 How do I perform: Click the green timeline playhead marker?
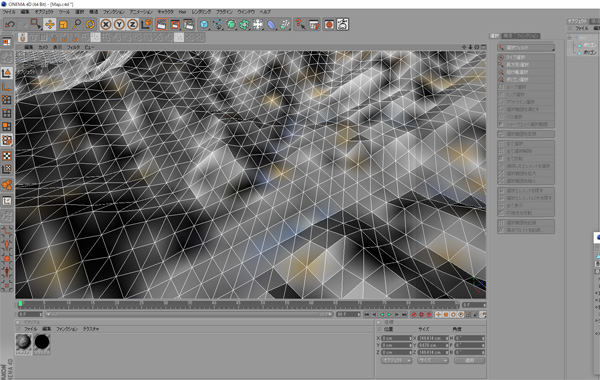tap(21, 303)
